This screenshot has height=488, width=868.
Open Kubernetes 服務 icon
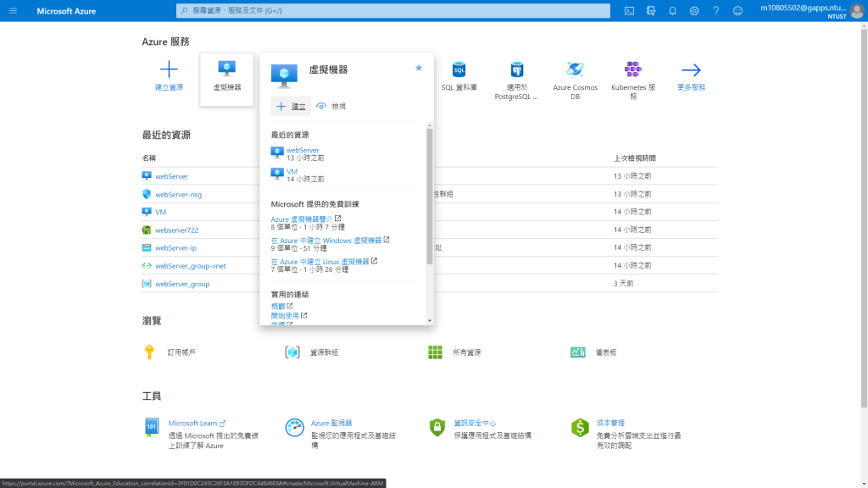pyautogui.click(x=632, y=69)
